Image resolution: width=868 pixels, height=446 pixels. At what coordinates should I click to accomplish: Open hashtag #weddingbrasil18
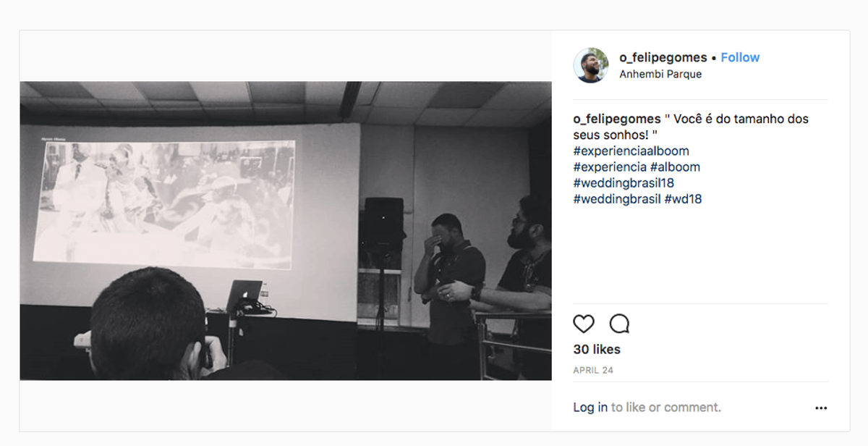coord(624,183)
